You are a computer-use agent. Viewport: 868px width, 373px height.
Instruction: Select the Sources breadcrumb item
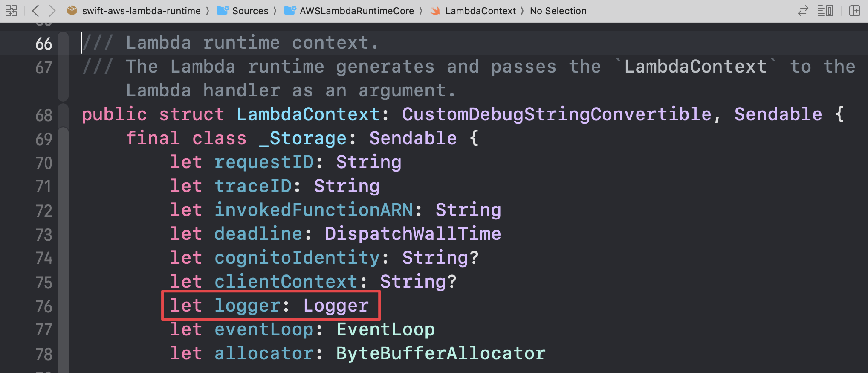click(x=250, y=11)
